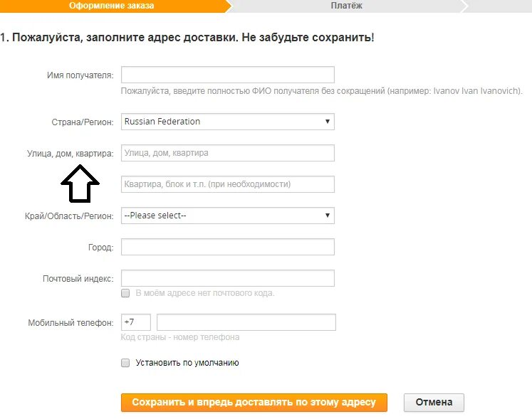Click the black up-arrow annotation icon
Viewport: 532px width, 419px height.
pos(80,184)
